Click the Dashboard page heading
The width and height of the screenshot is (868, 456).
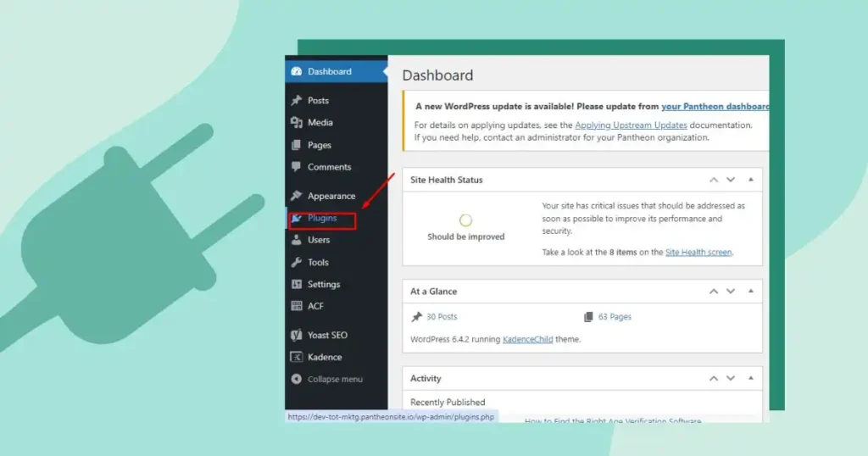[437, 75]
